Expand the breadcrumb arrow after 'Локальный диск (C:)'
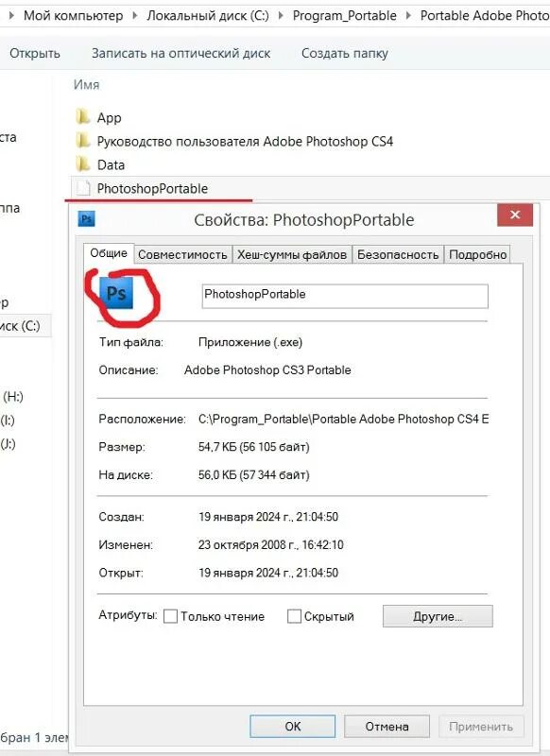Screen dimensions: 550x756 281,15
